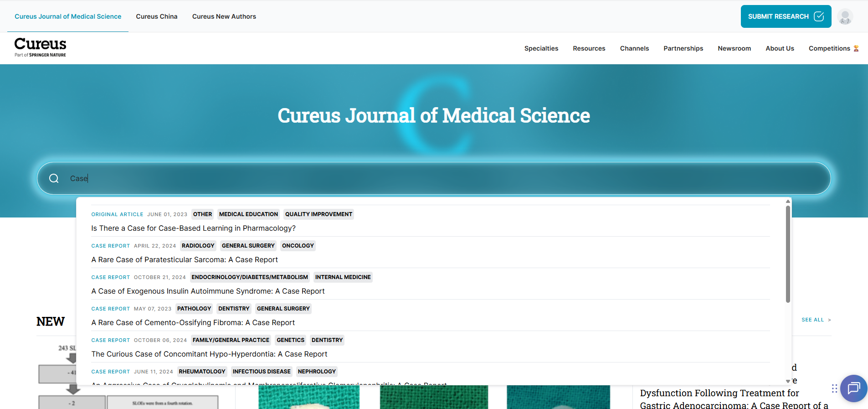868x409 pixels.
Task: Click the search results scrollbar thumb
Action: [x=788, y=254]
